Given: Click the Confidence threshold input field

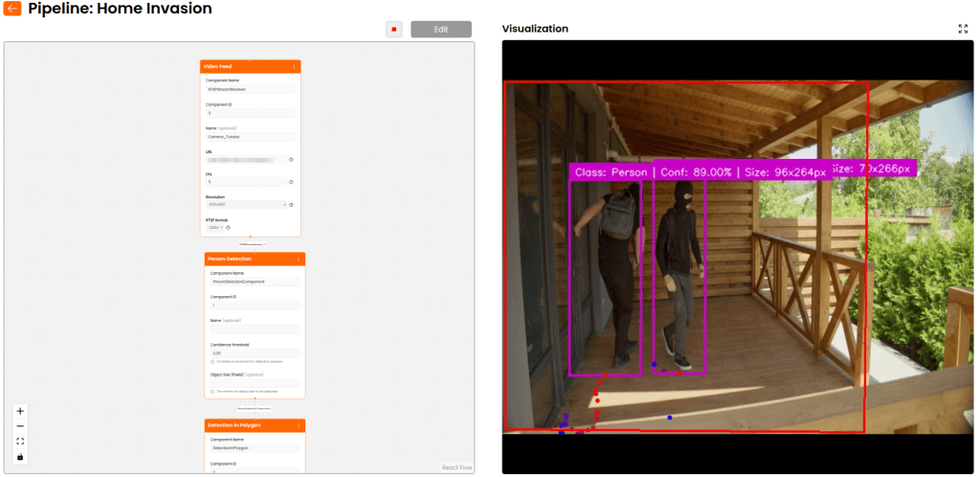Looking at the screenshot, I should 255,352.
